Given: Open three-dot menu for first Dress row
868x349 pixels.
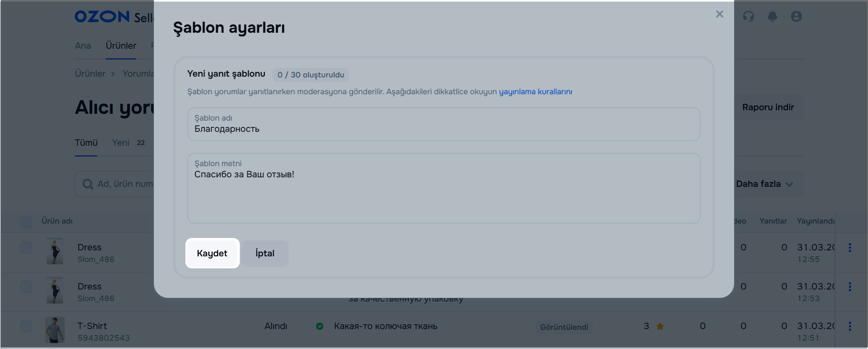Looking at the screenshot, I should 850,248.
